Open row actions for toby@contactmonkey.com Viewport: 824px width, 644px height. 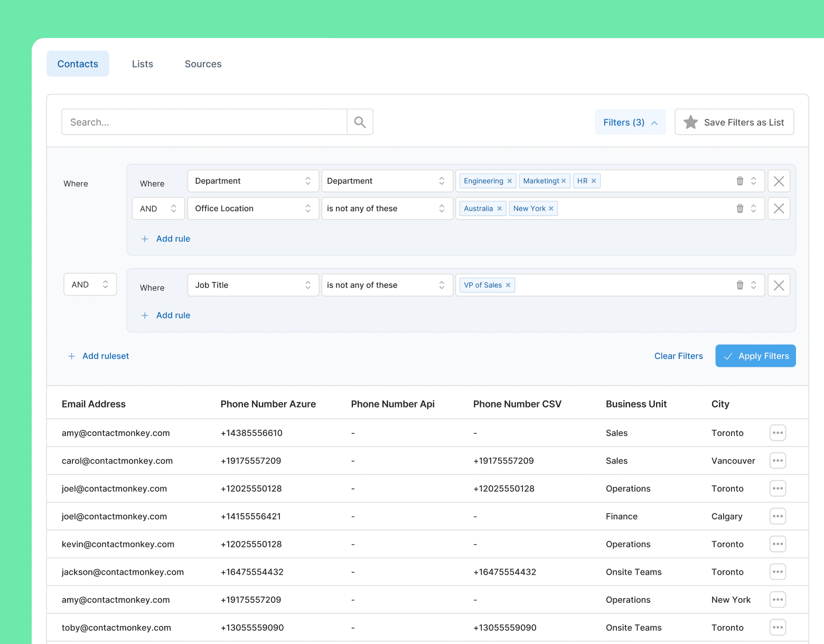coord(778,627)
